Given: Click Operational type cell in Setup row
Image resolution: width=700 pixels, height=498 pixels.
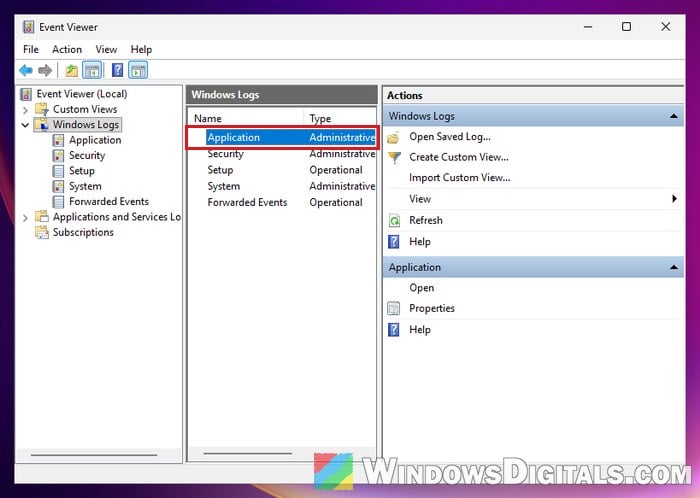Looking at the screenshot, I should [336, 170].
